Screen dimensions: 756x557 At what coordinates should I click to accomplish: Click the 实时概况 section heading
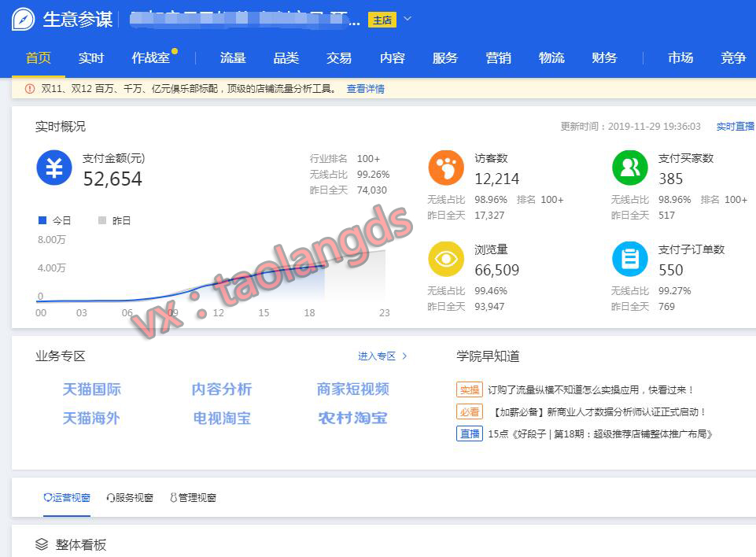tap(61, 127)
